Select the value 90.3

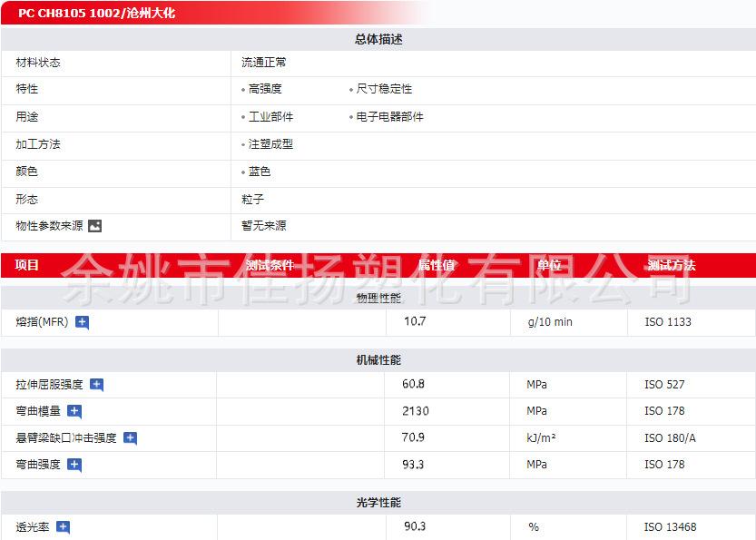pyautogui.click(x=415, y=526)
